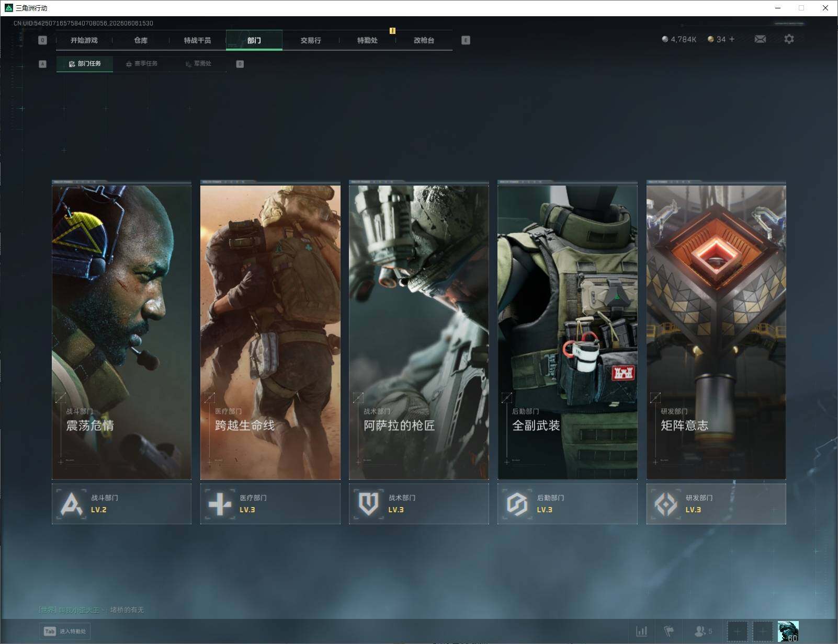The height and width of the screenshot is (644, 838).
Task: Click the Tab 进入特勤处 button
Action: coord(65,631)
